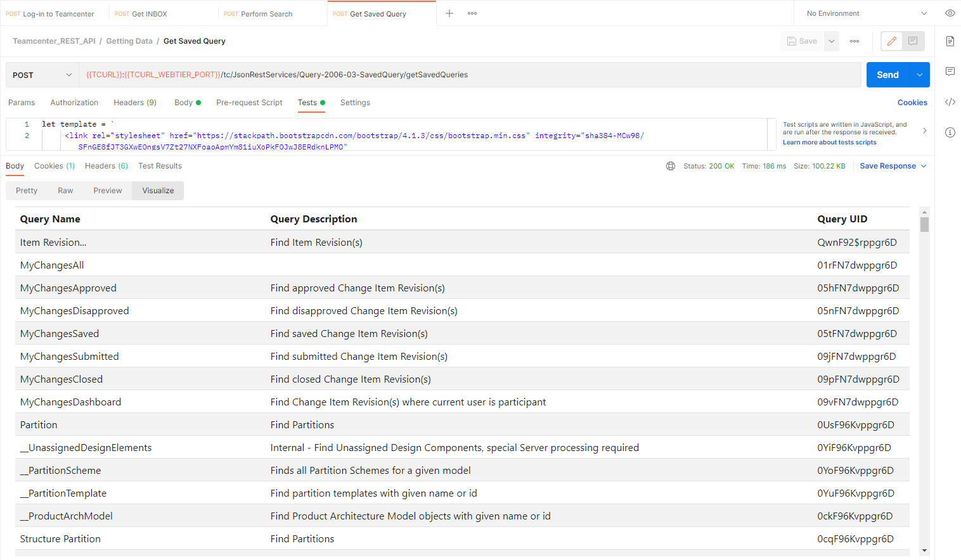This screenshot has width=961, height=560.
Task: Click Find submitted Change Item Revision(s) description
Action: [359, 357]
